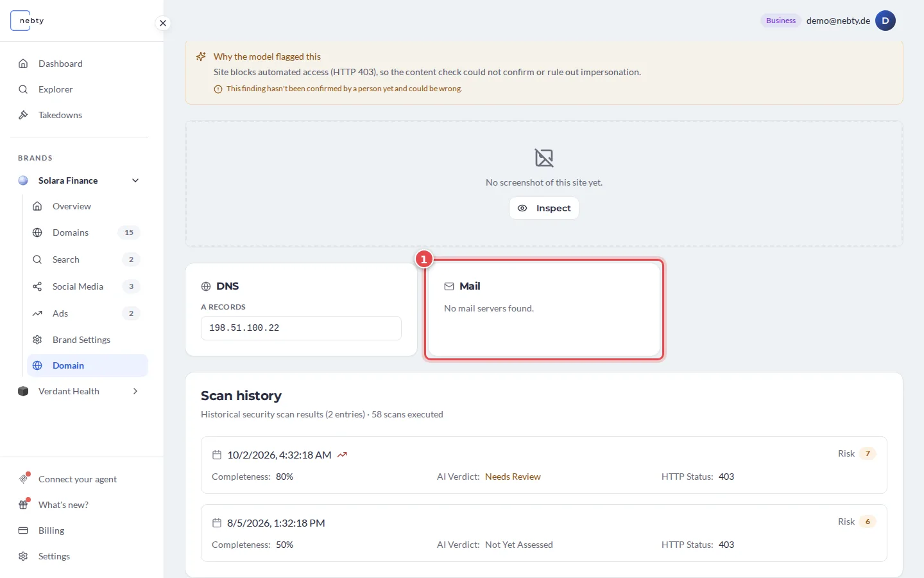The width and height of the screenshot is (924, 578).
Task: Click the demo@nebty.de account email
Action: (x=838, y=21)
